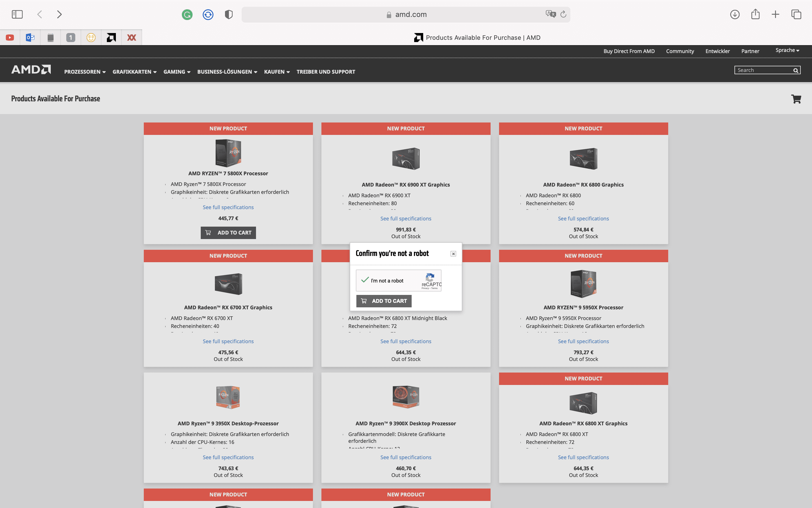Open the Entwickler link

click(x=718, y=51)
